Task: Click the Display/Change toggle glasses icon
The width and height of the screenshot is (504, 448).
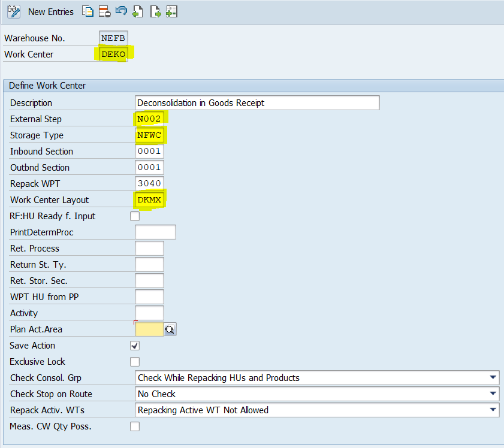Action: point(13,11)
